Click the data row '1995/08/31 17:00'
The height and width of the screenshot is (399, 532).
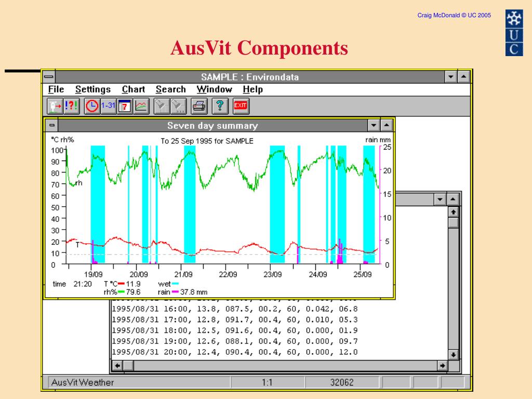[x=234, y=320]
